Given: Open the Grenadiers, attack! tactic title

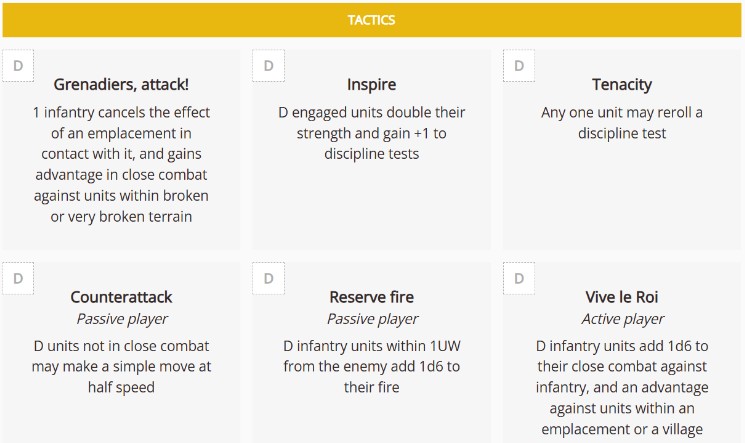Looking at the screenshot, I should pyautogui.click(x=121, y=84).
